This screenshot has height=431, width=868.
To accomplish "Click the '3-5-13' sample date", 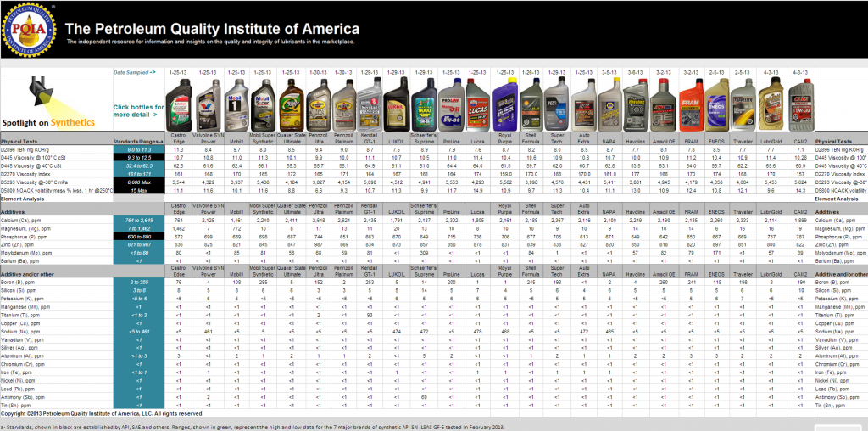I will [609, 72].
